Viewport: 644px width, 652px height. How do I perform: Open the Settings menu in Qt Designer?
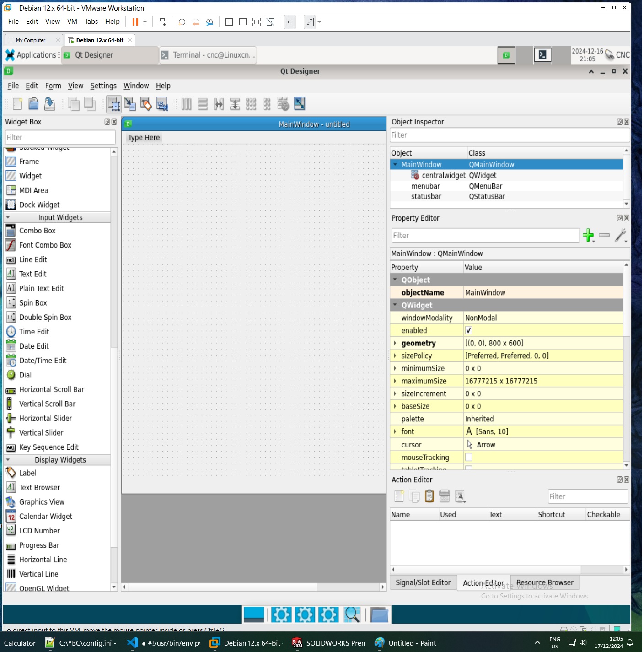103,86
